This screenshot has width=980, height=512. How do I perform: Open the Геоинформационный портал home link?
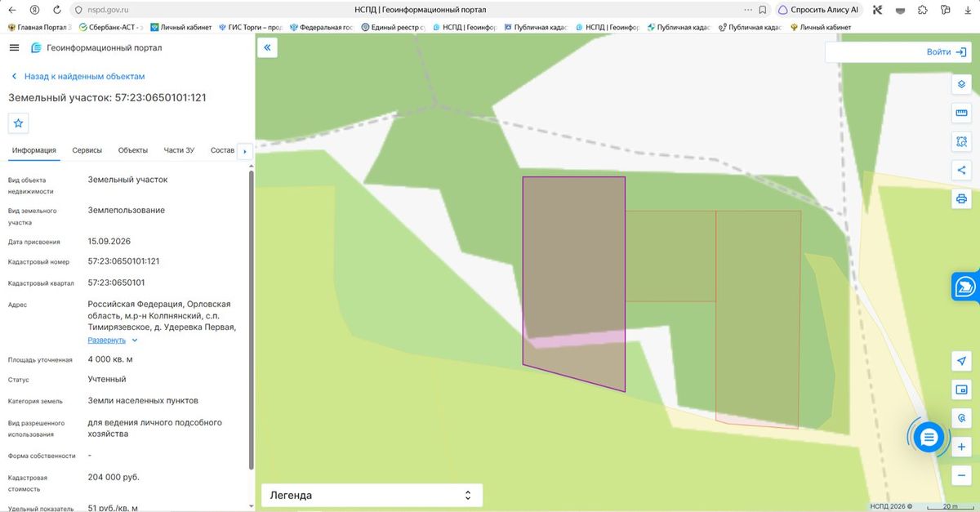pos(96,47)
